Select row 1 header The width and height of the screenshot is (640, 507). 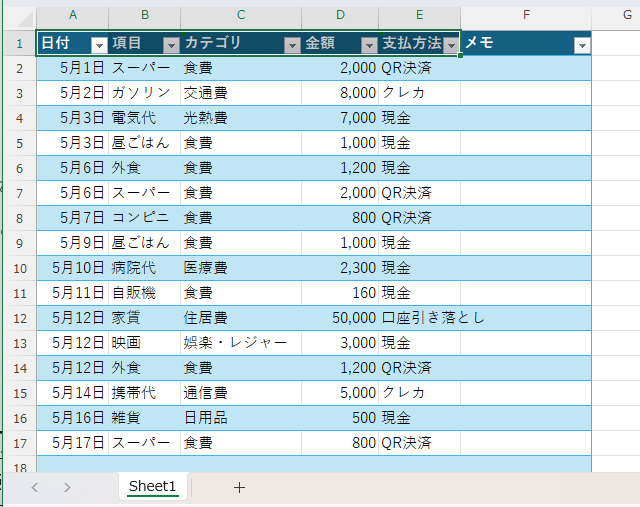tap(20, 43)
